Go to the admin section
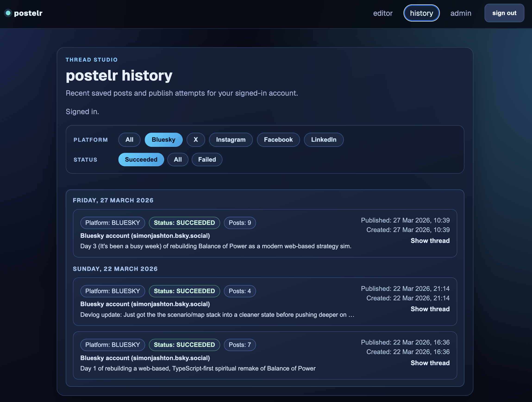The height and width of the screenshot is (402, 532). tap(460, 13)
